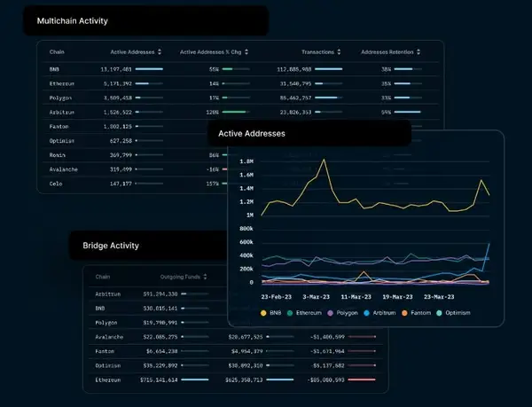Select Polygon row name in Multichain Activity
This screenshot has width=532, height=407.
[60, 98]
